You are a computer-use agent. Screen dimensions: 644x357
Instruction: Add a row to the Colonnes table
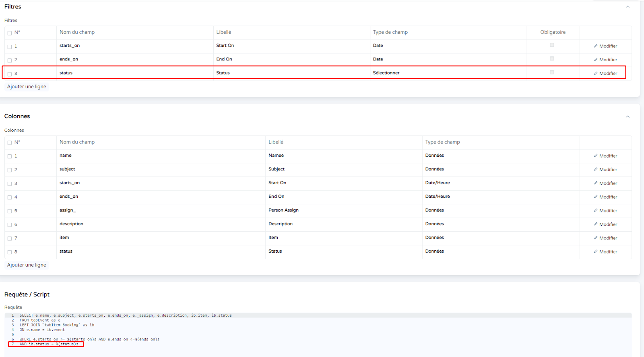pyautogui.click(x=27, y=265)
